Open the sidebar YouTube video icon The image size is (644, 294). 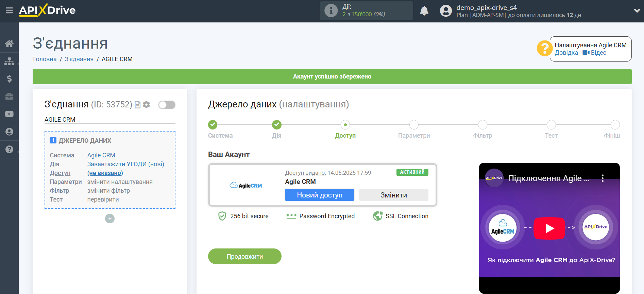coord(9,114)
